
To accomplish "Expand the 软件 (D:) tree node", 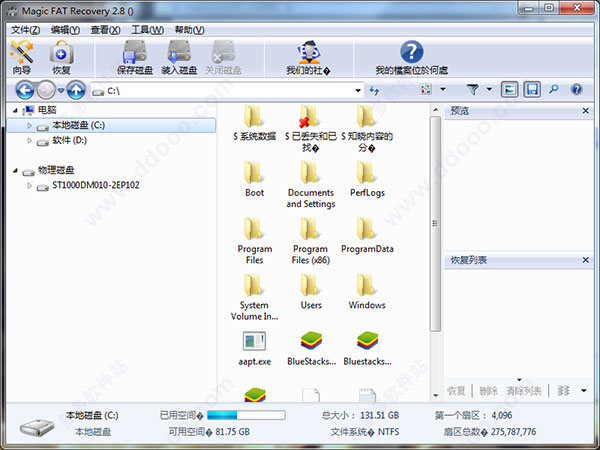I will point(29,140).
